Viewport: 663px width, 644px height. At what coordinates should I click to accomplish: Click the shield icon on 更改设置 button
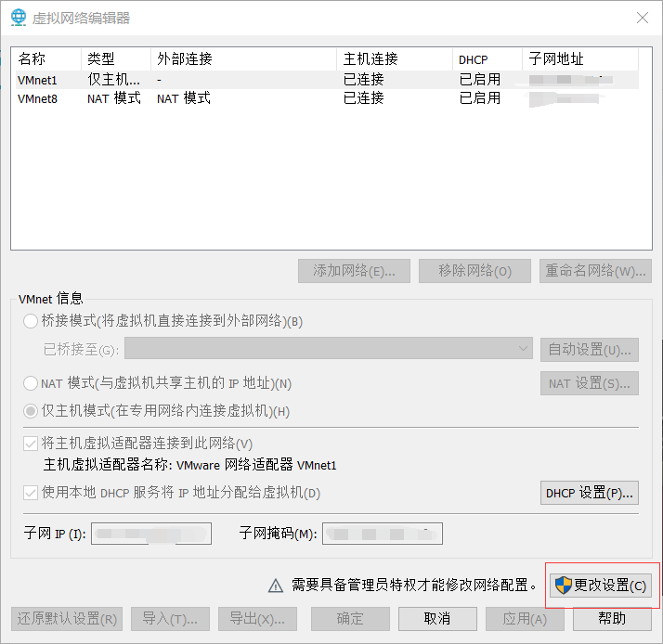pyautogui.click(x=564, y=586)
